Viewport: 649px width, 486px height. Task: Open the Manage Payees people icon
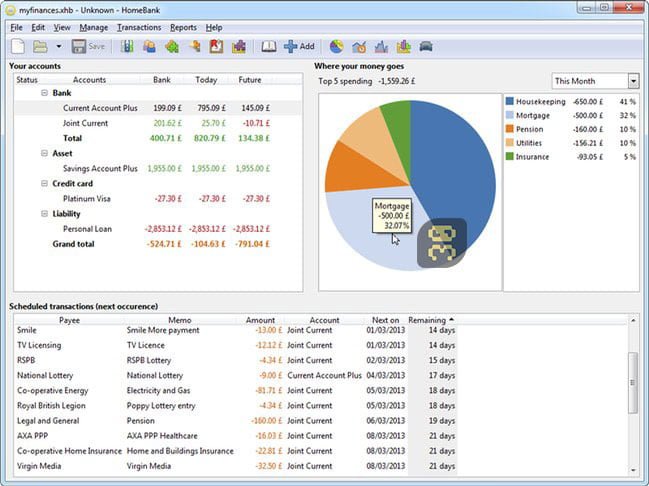tap(149, 46)
